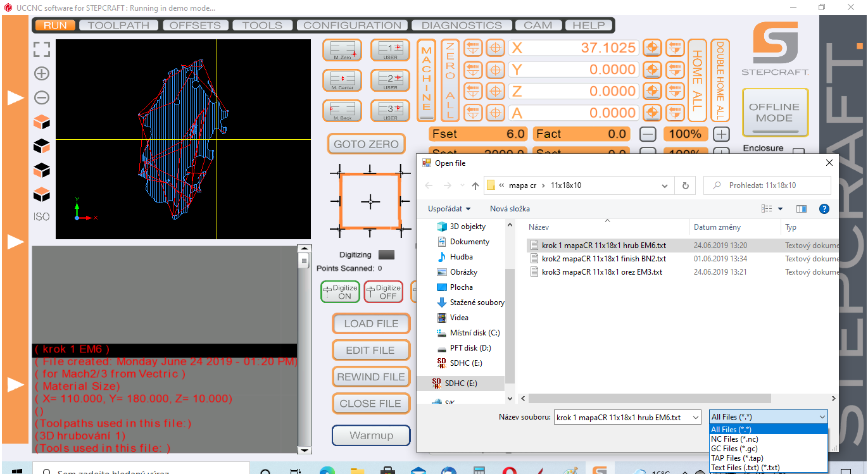868x474 pixels.
Task: Open the DIAGNOSTICS tab
Action: pyautogui.click(x=462, y=25)
